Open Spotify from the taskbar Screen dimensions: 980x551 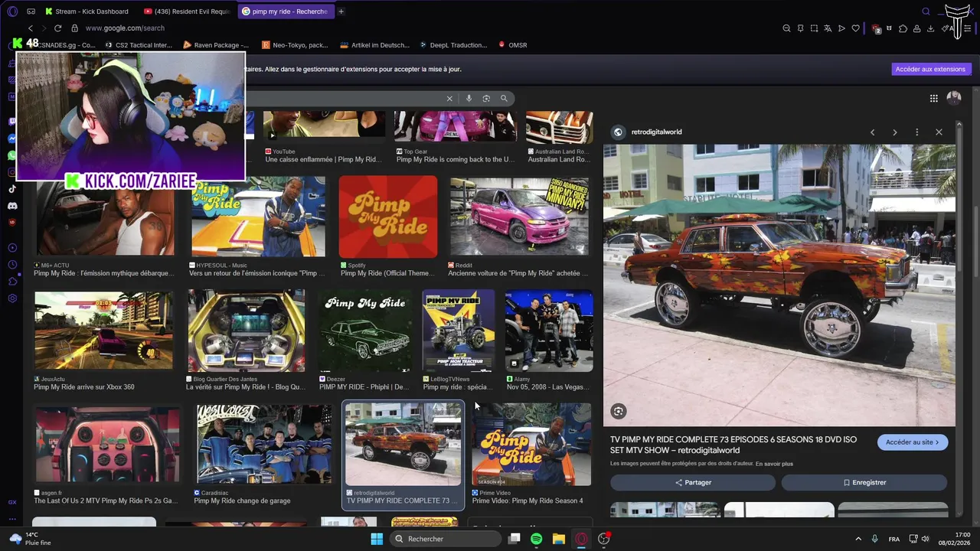537,539
